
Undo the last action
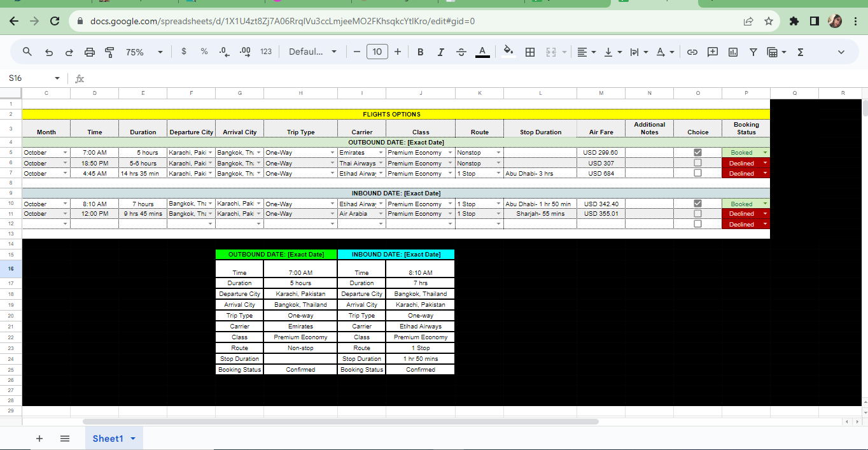coord(49,52)
